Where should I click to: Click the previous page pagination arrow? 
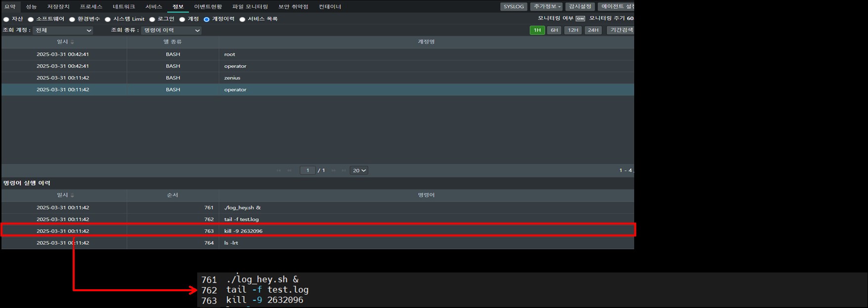coord(290,170)
